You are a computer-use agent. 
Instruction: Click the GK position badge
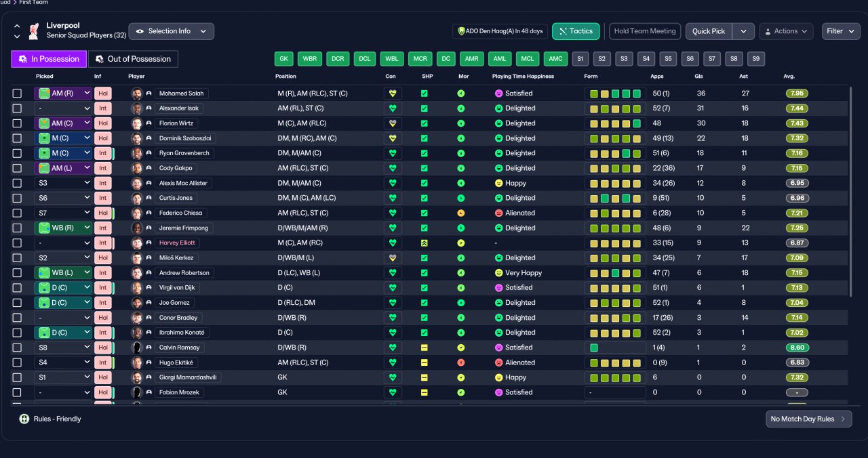284,59
